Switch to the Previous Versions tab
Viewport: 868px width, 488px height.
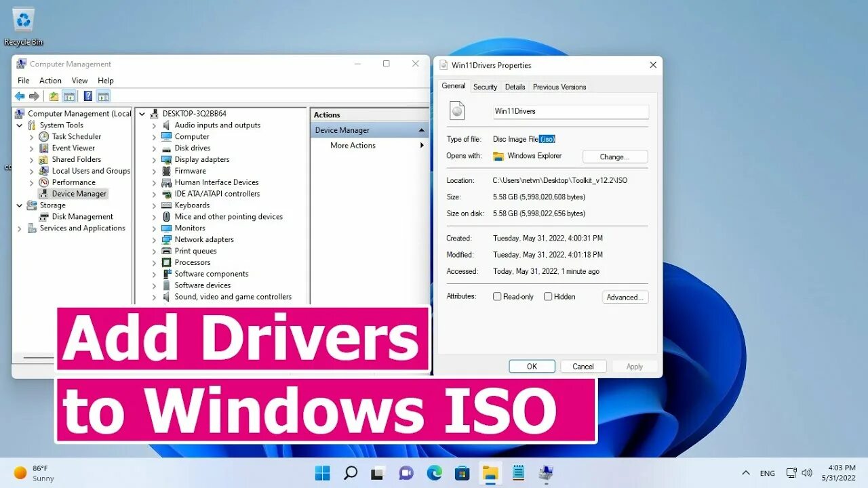559,87
